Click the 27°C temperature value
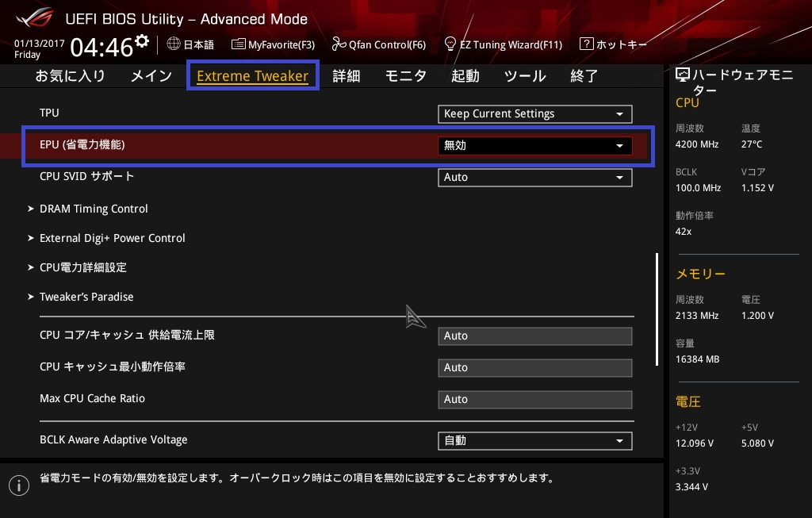Viewport: 812px width, 518px height. coord(752,144)
